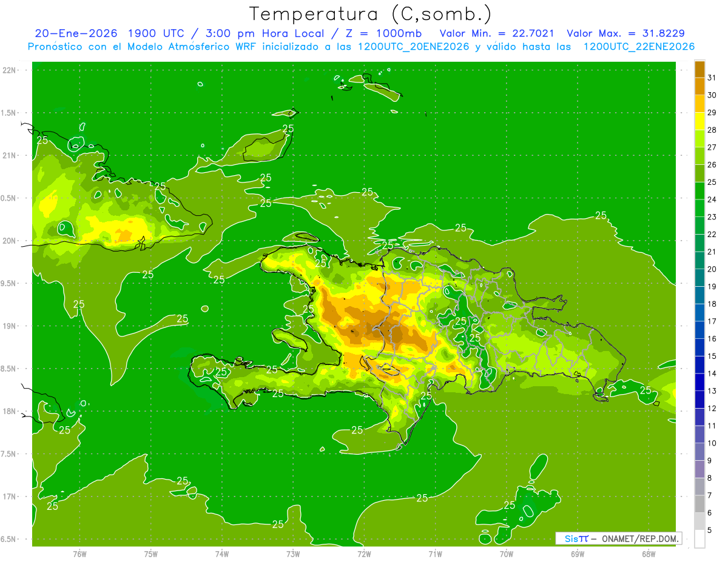The width and height of the screenshot is (728, 562).
Task: Click the 'Sisπ' logo text
Action: point(576,538)
